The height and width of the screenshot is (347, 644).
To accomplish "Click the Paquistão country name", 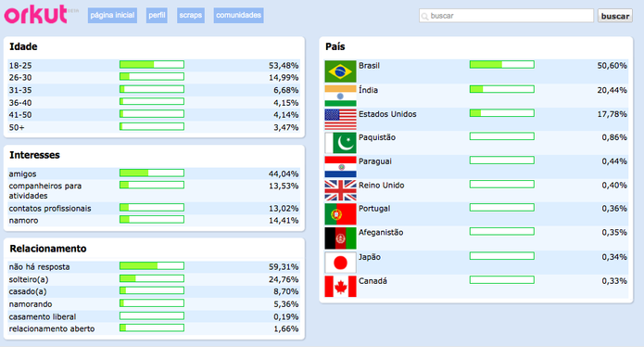I will [x=377, y=137].
